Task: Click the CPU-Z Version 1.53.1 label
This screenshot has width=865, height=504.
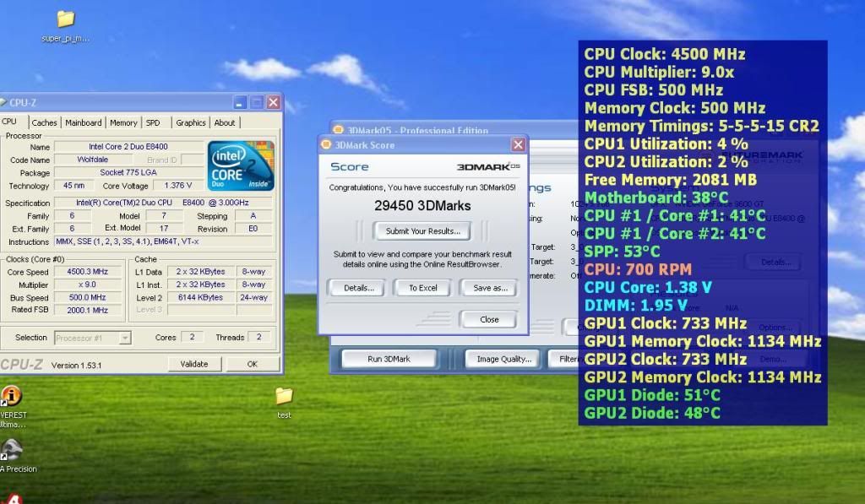Action: (x=76, y=365)
